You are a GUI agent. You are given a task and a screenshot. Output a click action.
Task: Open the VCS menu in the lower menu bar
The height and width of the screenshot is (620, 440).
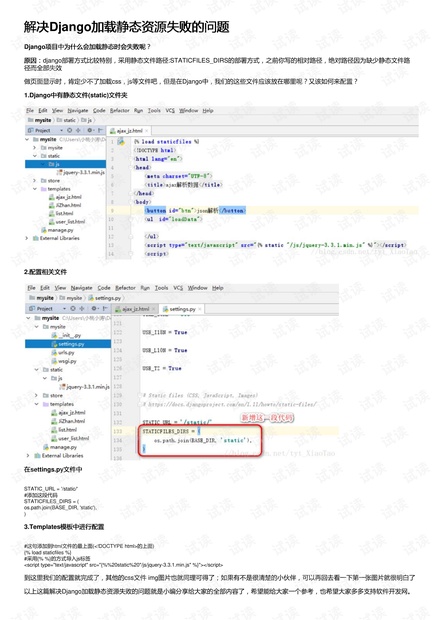tap(178, 288)
